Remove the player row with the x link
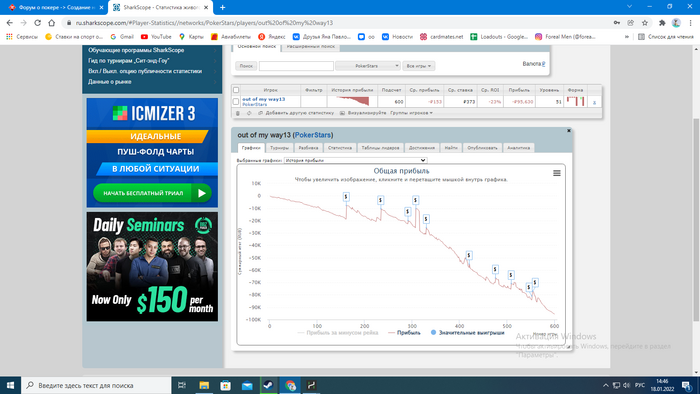This screenshot has width=700, height=394. coord(594,102)
